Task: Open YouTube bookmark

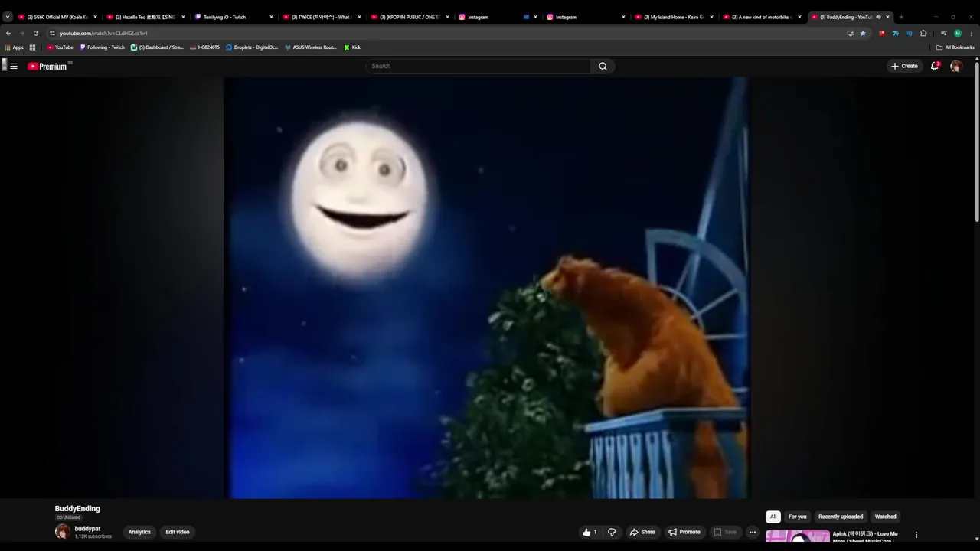Action: pyautogui.click(x=60, y=47)
